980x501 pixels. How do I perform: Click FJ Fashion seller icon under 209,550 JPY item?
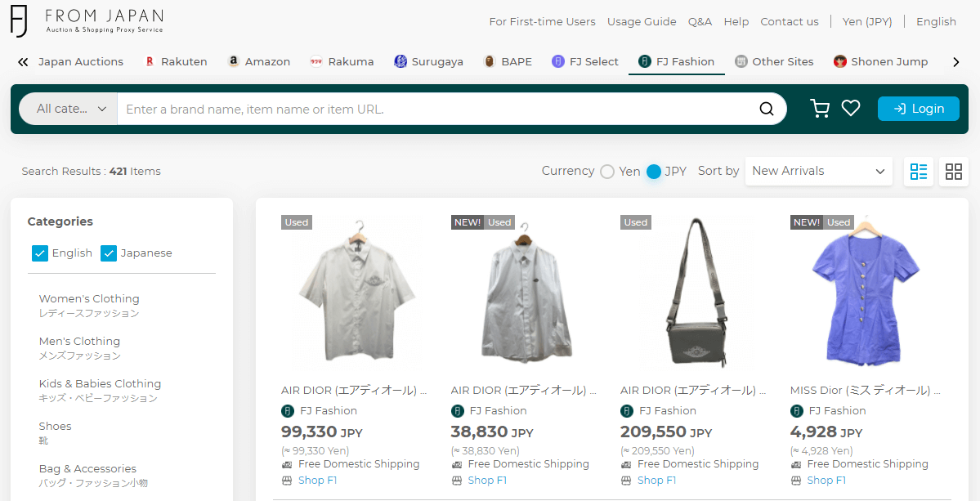click(627, 411)
